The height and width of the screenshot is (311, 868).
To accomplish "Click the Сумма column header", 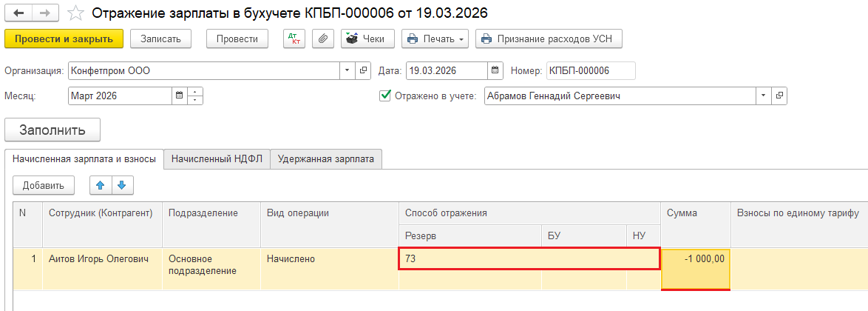I will coord(696,224).
